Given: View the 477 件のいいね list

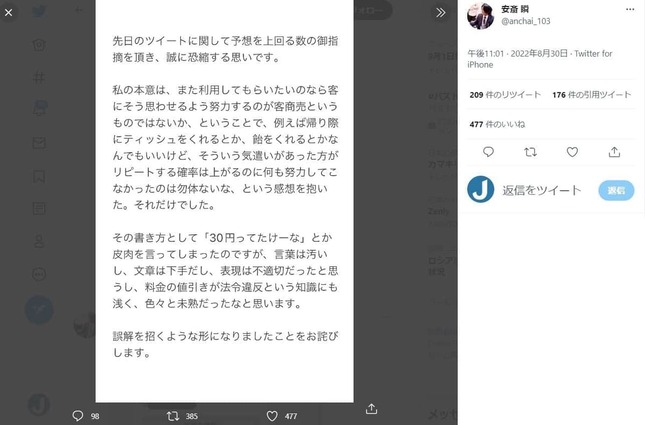Looking at the screenshot, I should tap(497, 124).
